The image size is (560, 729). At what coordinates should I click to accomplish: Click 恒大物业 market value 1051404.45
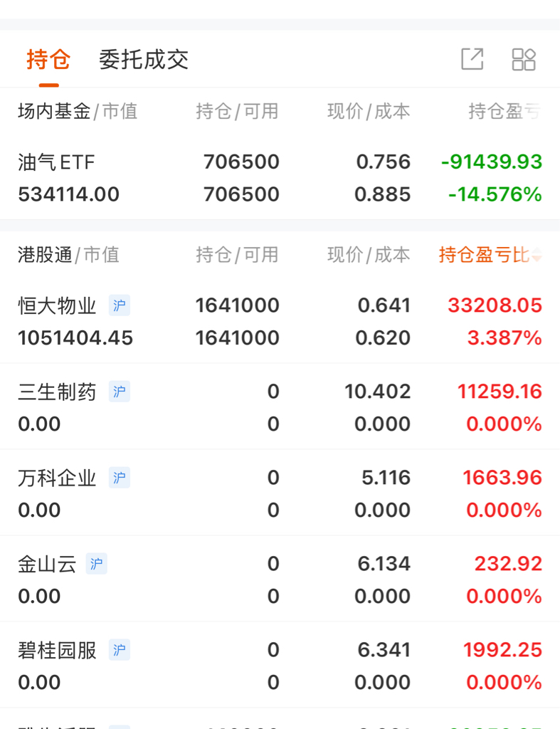[75, 338]
